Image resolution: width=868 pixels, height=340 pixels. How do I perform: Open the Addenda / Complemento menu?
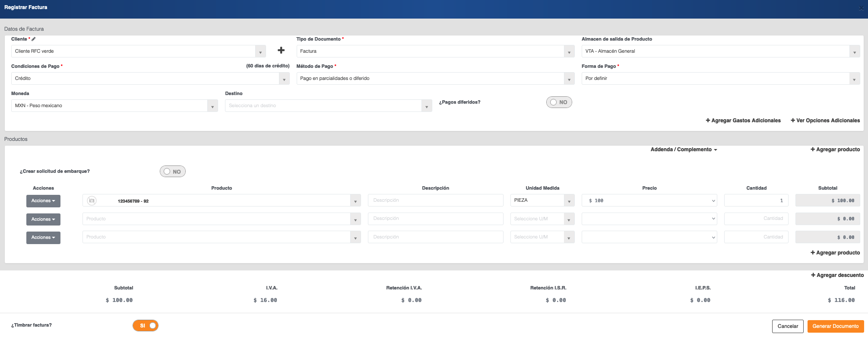pyautogui.click(x=684, y=149)
